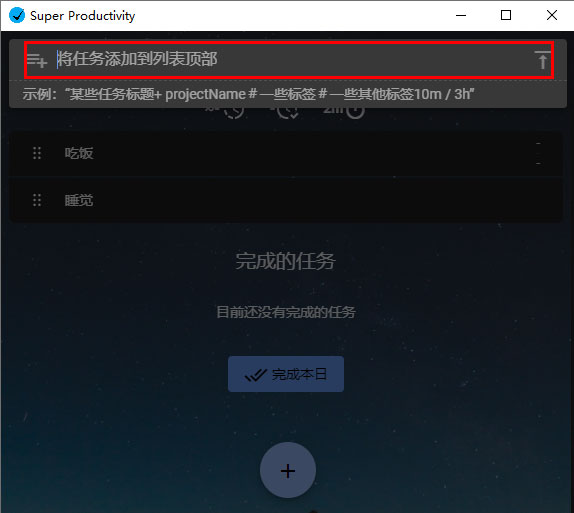
Task: Click the 2m clock time indicator
Action: tap(343, 111)
